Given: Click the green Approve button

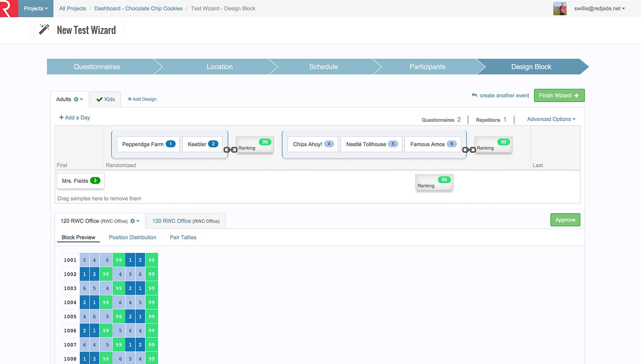Looking at the screenshot, I should click(565, 220).
